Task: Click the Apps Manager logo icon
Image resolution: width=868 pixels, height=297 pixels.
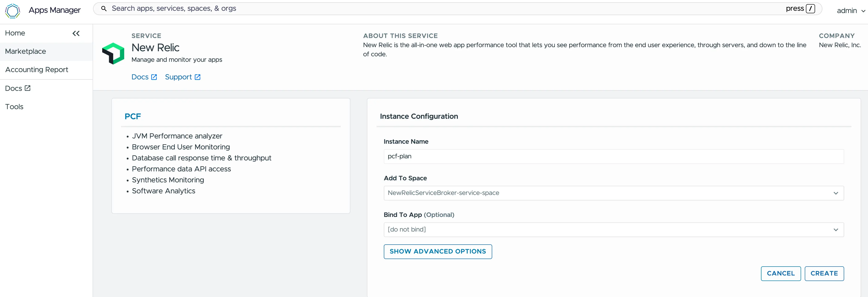Action: click(13, 11)
